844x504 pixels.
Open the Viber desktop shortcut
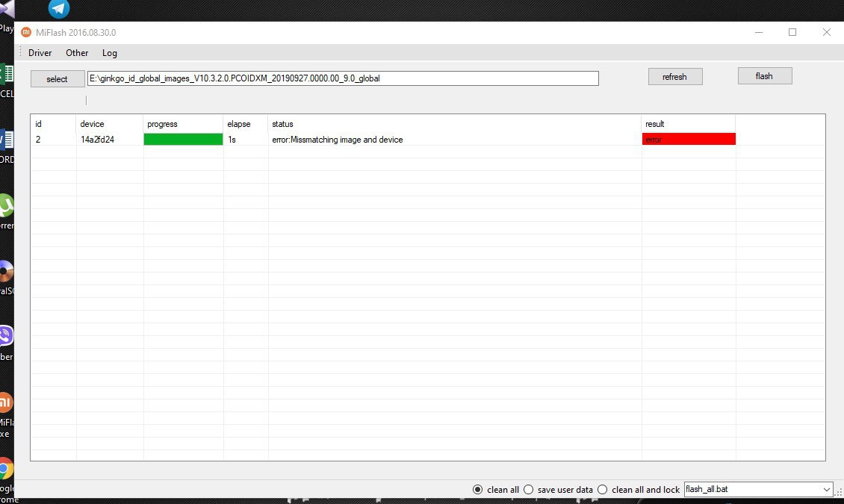7,336
